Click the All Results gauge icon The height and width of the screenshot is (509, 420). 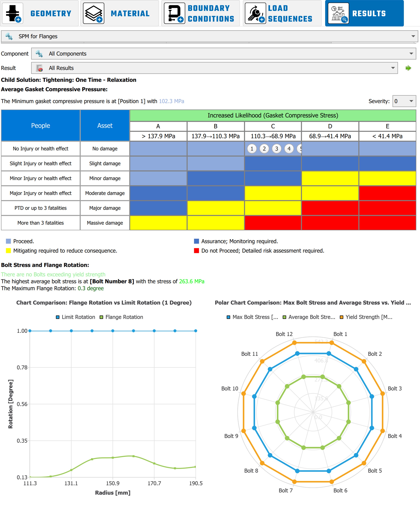pyautogui.click(x=39, y=68)
